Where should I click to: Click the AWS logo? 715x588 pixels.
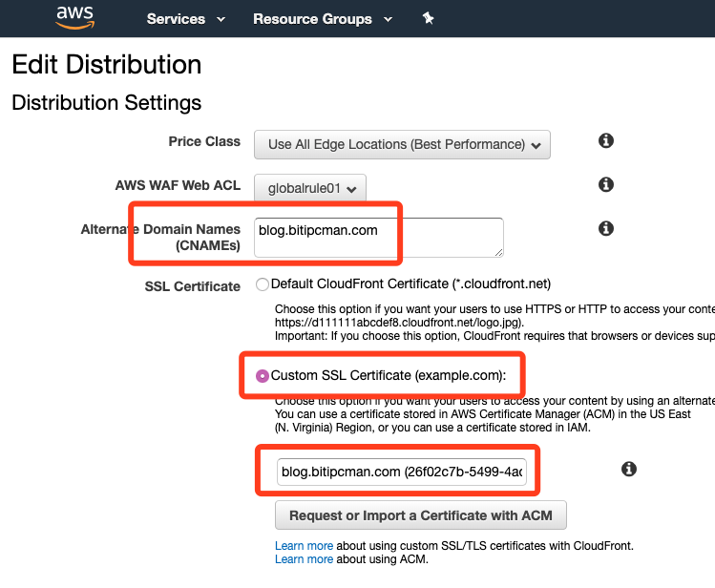coord(75,18)
